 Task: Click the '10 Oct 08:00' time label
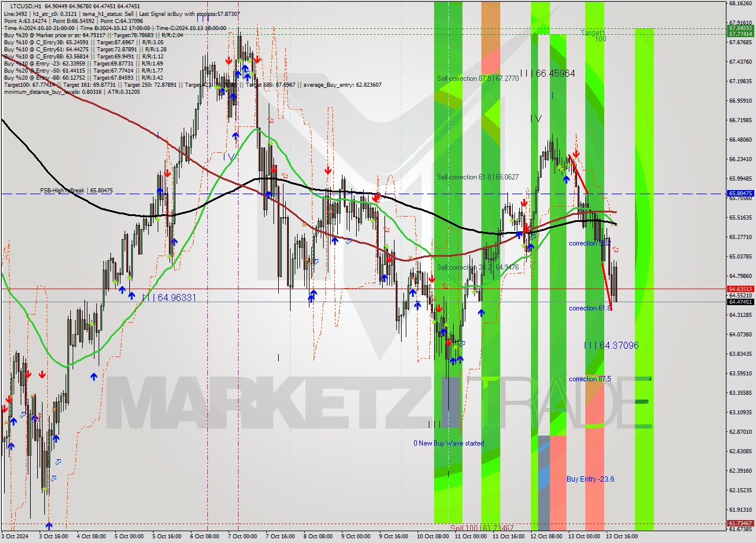coord(433,537)
